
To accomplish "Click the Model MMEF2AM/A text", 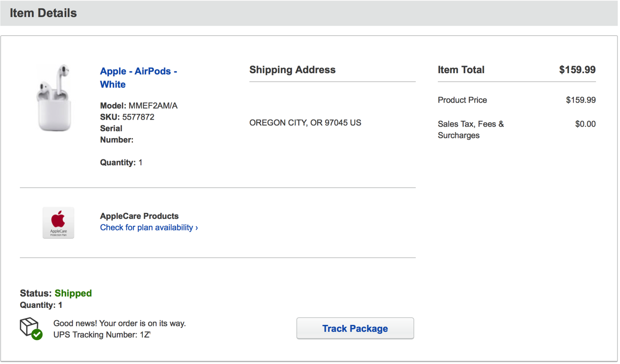I will tap(138, 106).
